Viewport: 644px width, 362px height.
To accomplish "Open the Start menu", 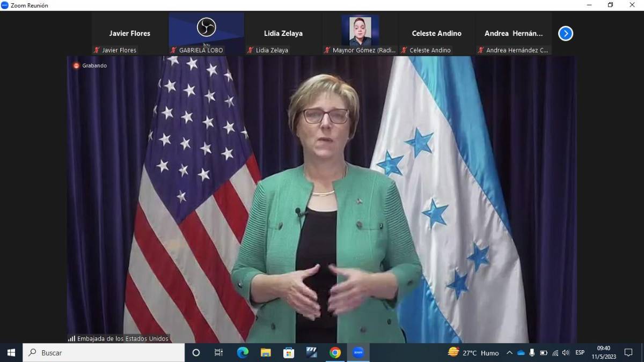I will click(11, 352).
